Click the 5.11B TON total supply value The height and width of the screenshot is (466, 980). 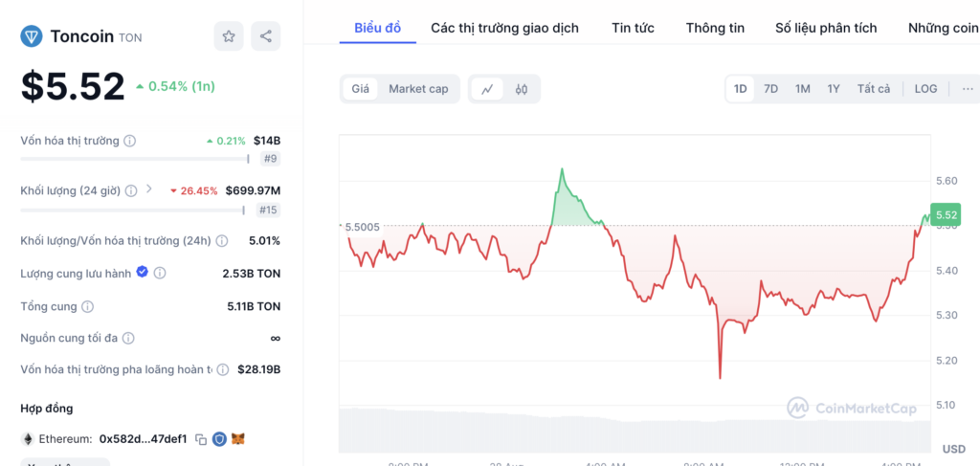point(254,307)
